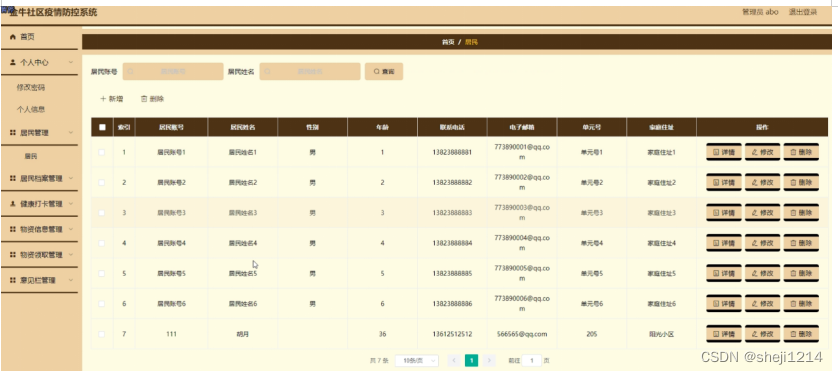Check the checkbox for row 居民账号4
Screen dimensions: 838x374
coord(102,243)
